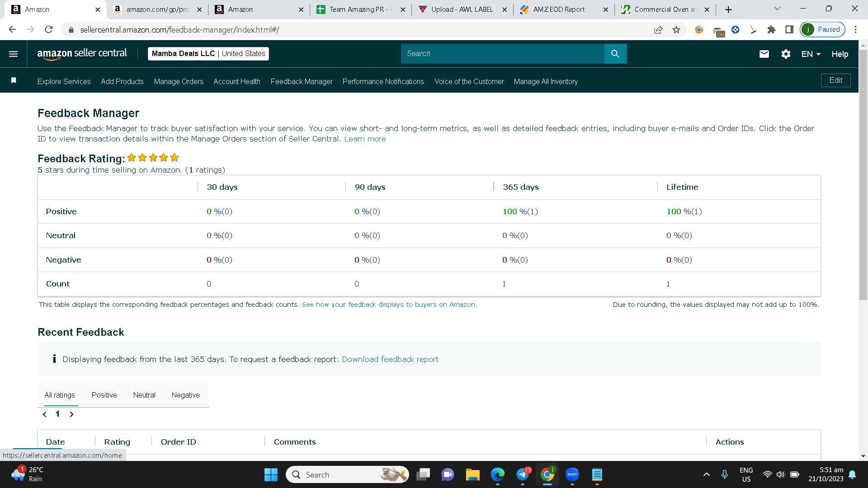Click the info icon in Recent Feedback notice

[54, 359]
